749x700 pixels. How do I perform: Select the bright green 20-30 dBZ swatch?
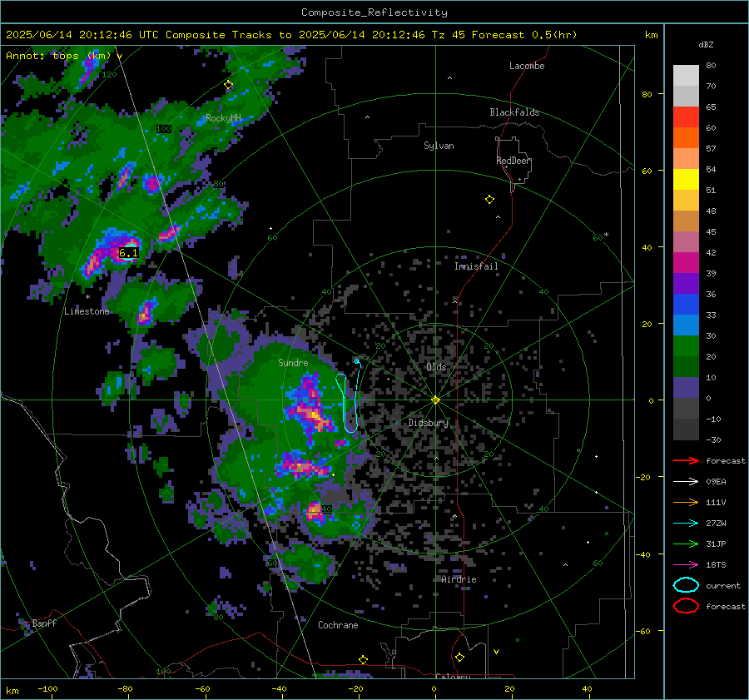tap(686, 346)
